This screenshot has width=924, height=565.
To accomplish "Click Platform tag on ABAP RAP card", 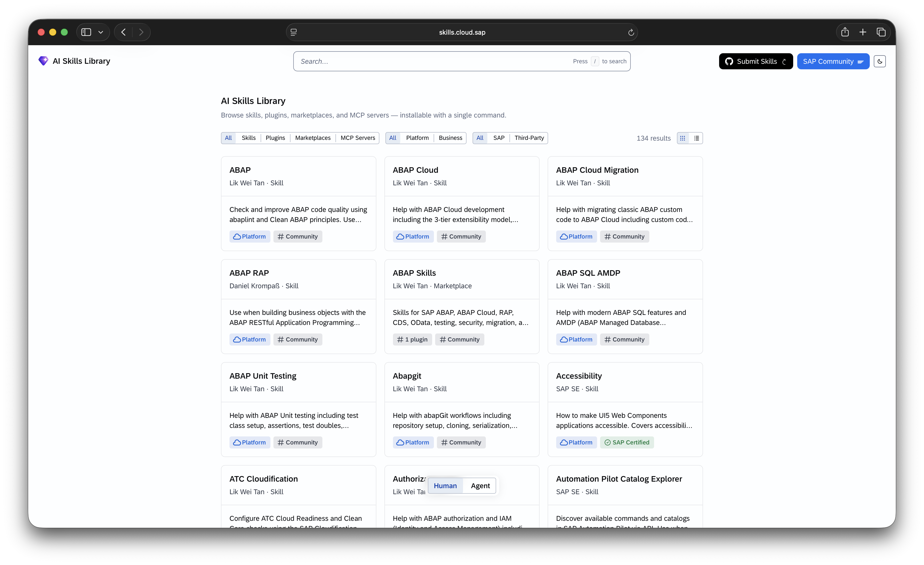I will 250,339.
